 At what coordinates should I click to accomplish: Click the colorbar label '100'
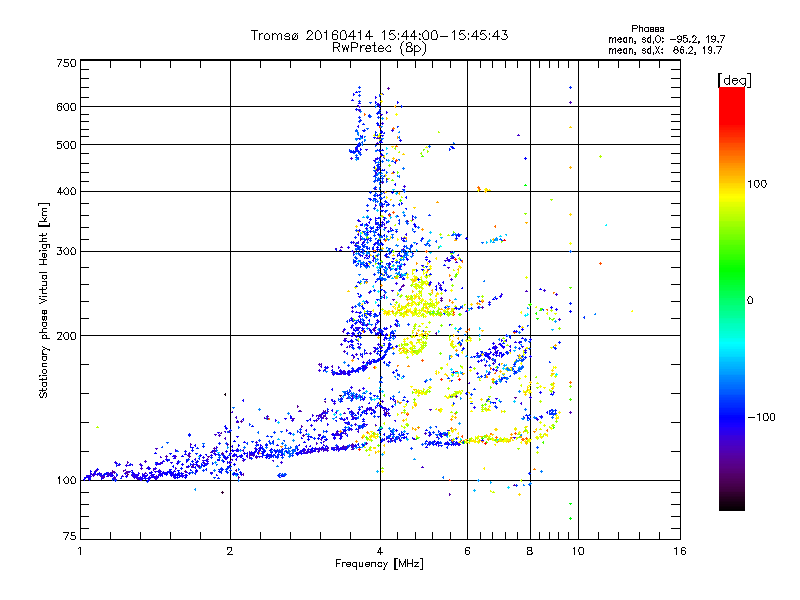tap(757, 184)
